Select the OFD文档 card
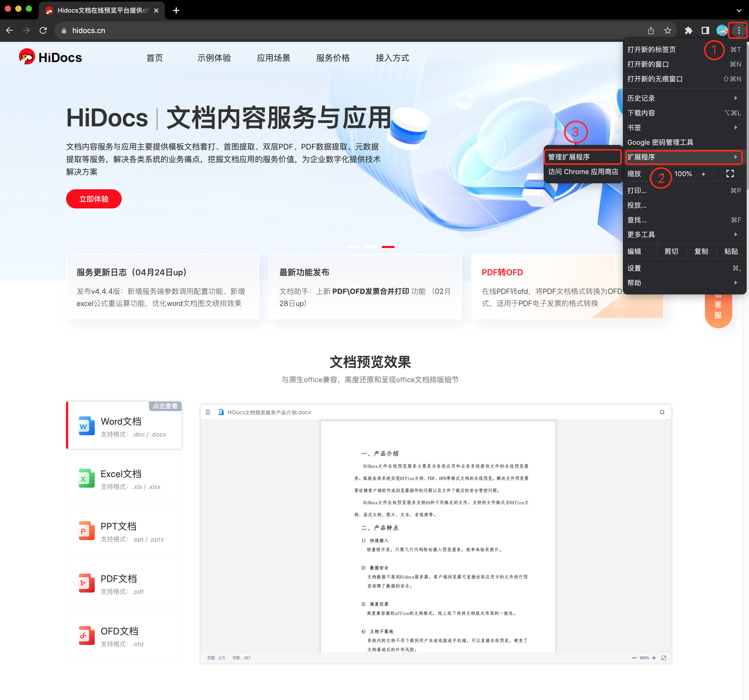Image resolution: width=749 pixels, height=700 pixels. [124, 635]
